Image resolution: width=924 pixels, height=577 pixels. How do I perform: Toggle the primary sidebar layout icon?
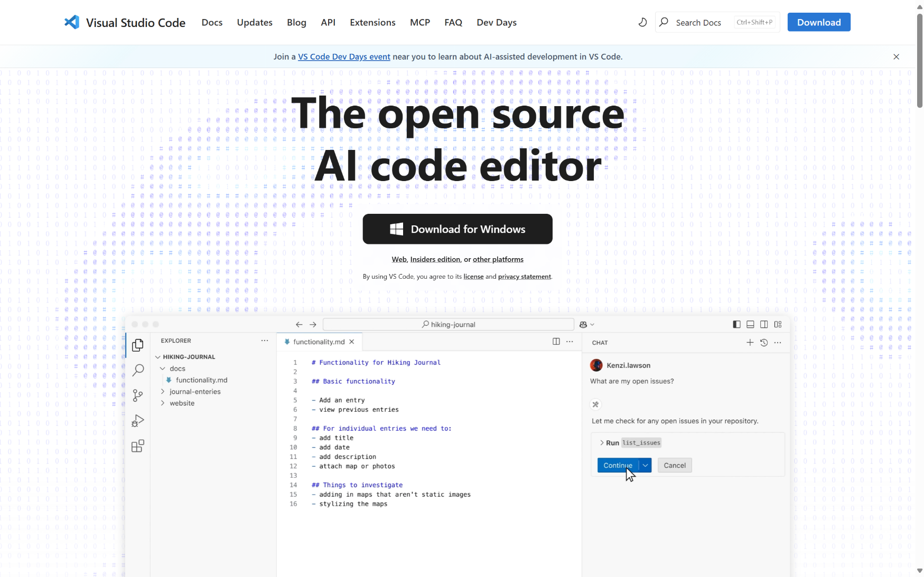click(x=736, y=325)
